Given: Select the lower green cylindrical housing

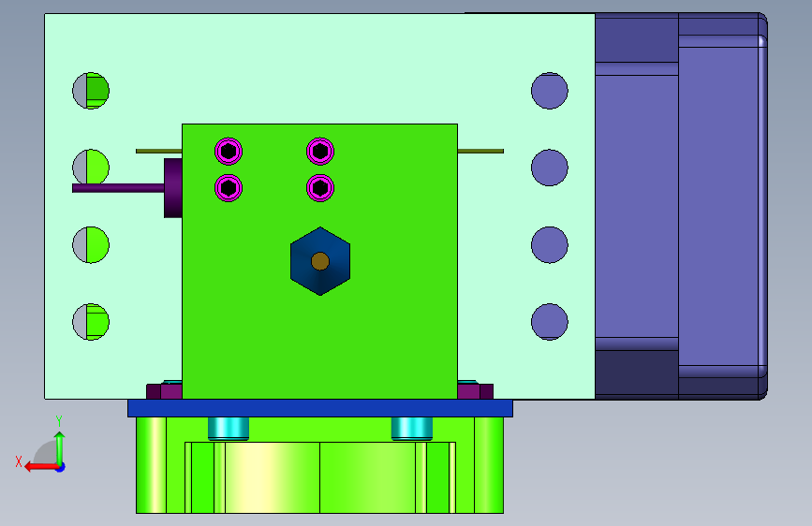Looking at the screenshot, I should click(x=320, y=465).
